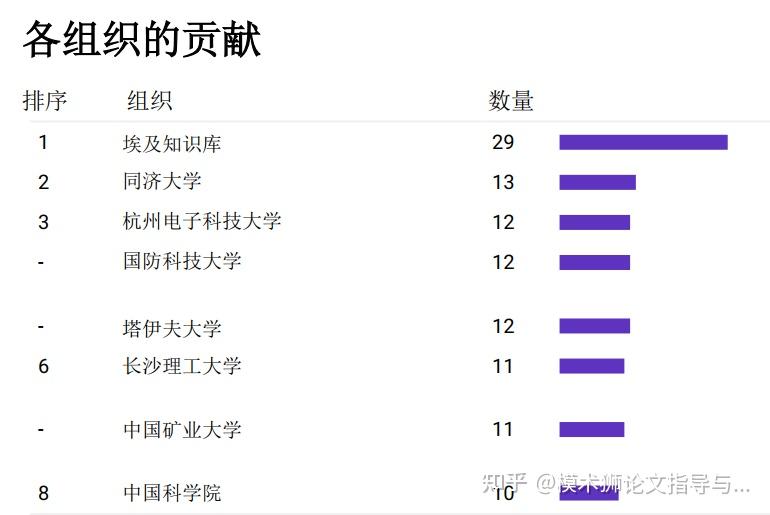Click the 组织 column header
770x515 pixels.
tap(150, 101)
